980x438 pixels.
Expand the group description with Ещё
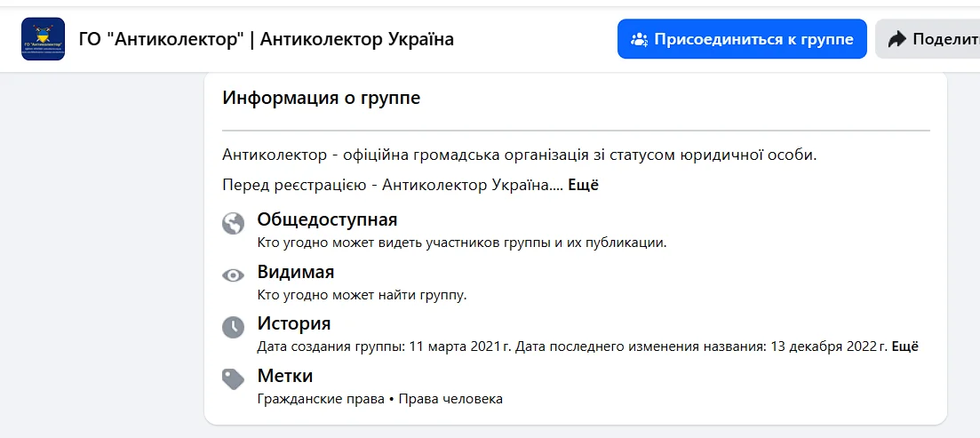coord(583,185)
